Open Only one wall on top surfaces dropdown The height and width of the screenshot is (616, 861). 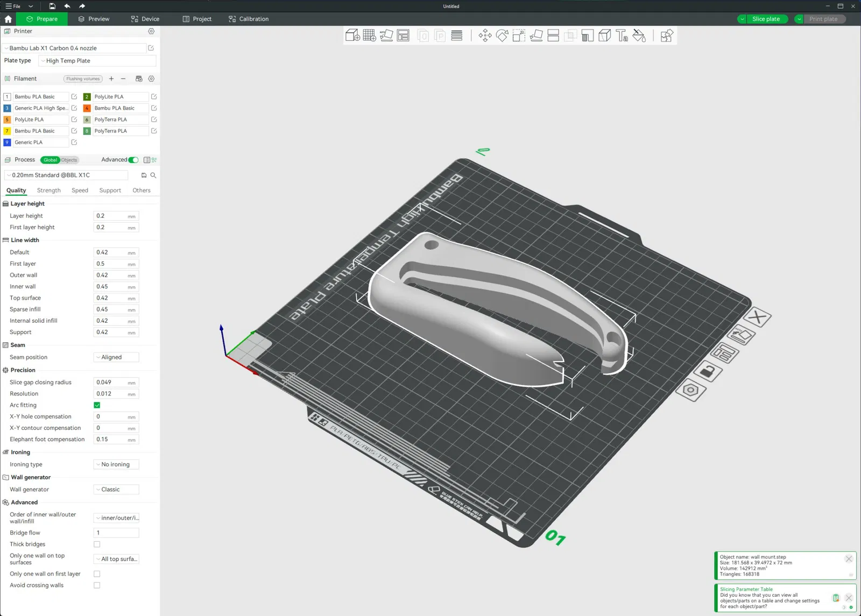click(x=116, y=559)
